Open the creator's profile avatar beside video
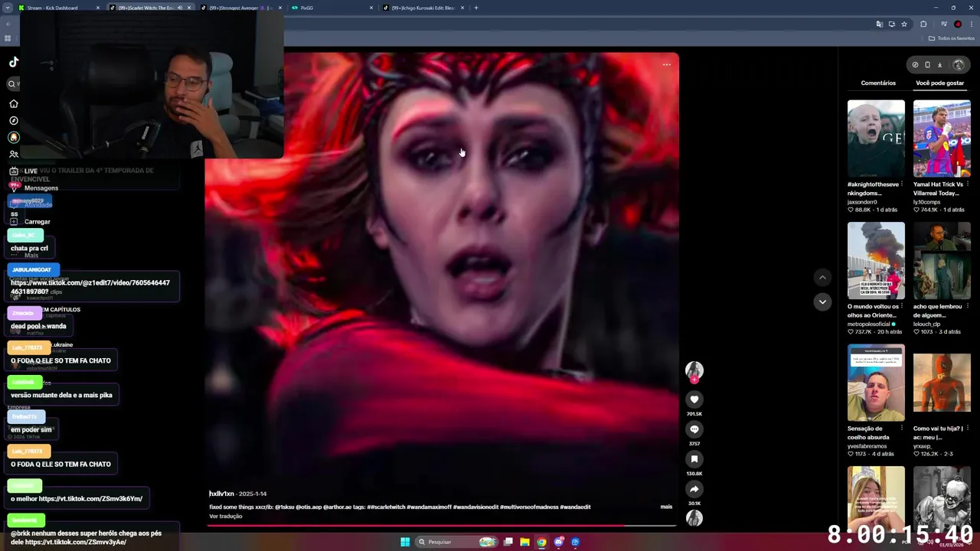The height and width of the screenshot is (551, 980). point(694,370)
